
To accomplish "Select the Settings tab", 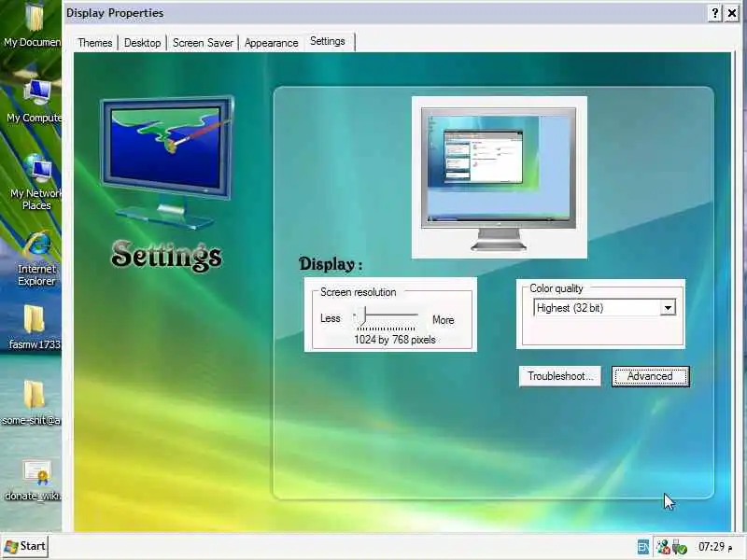I will [328, 41].
